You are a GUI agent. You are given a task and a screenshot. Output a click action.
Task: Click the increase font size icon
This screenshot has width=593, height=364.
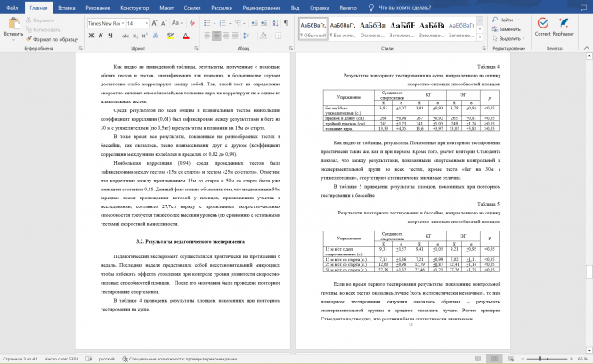154,23
